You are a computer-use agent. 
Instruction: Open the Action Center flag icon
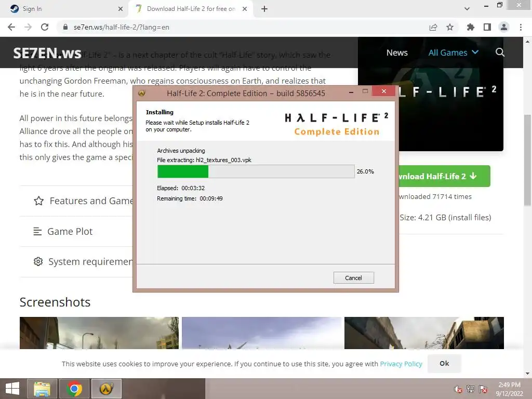point(483,389)
